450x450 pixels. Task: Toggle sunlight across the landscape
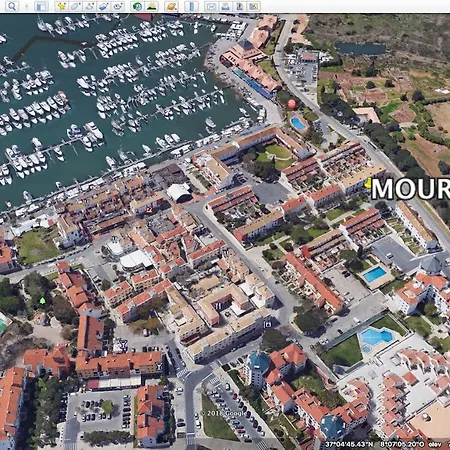[x=152, y=6]
